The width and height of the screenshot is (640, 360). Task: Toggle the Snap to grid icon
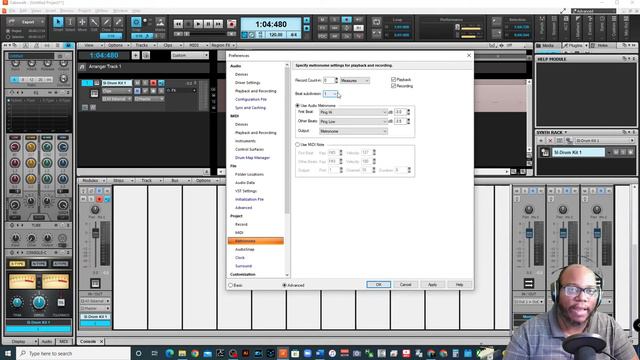[136, 22]
